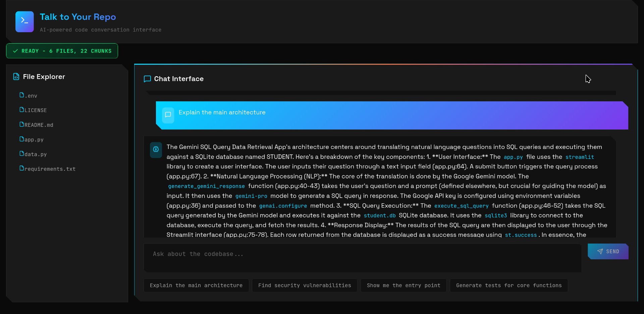Select 'Show me the entry point' prompt
Viewport: 644px width, 314px height.
403,285
